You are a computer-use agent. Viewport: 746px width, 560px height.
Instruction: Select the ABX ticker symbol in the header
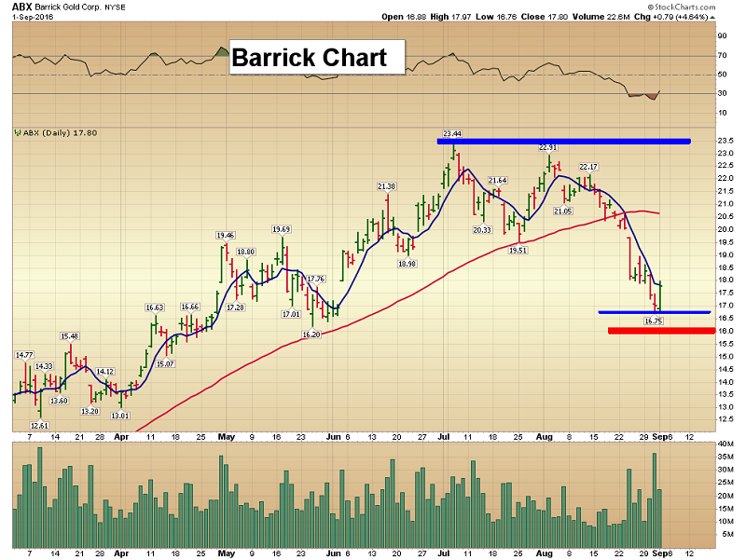pos(21,7)
